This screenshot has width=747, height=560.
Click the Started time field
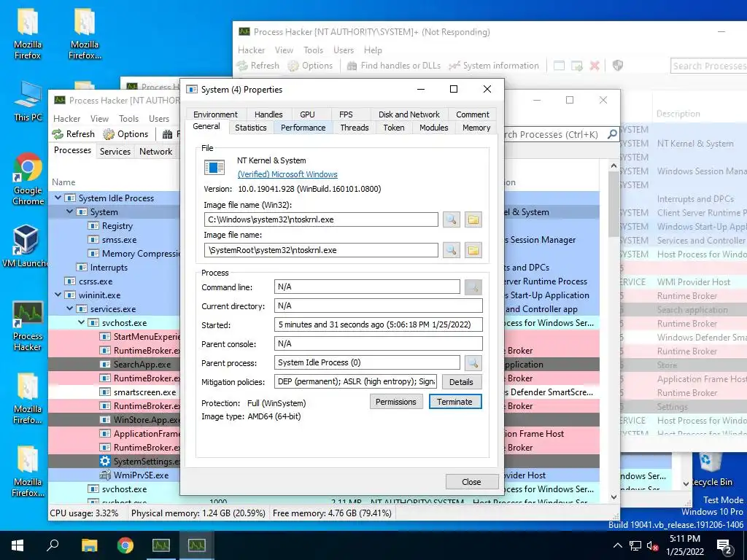379,324
